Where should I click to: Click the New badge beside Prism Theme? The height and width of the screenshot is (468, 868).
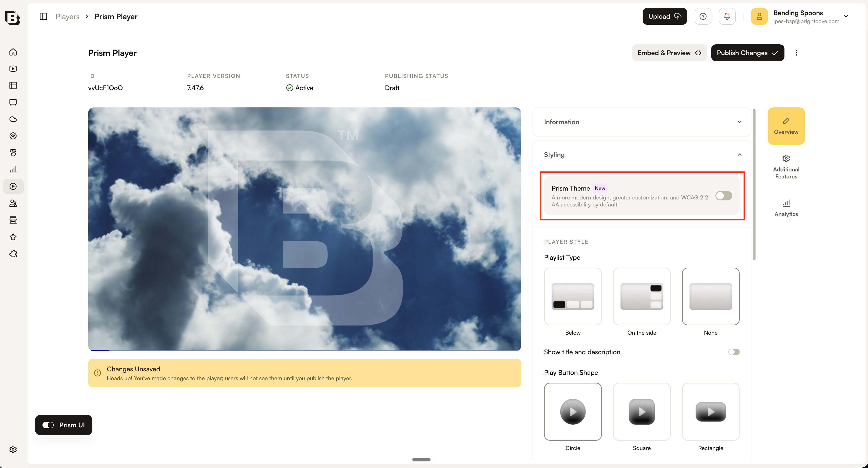(x=600, y=188)
